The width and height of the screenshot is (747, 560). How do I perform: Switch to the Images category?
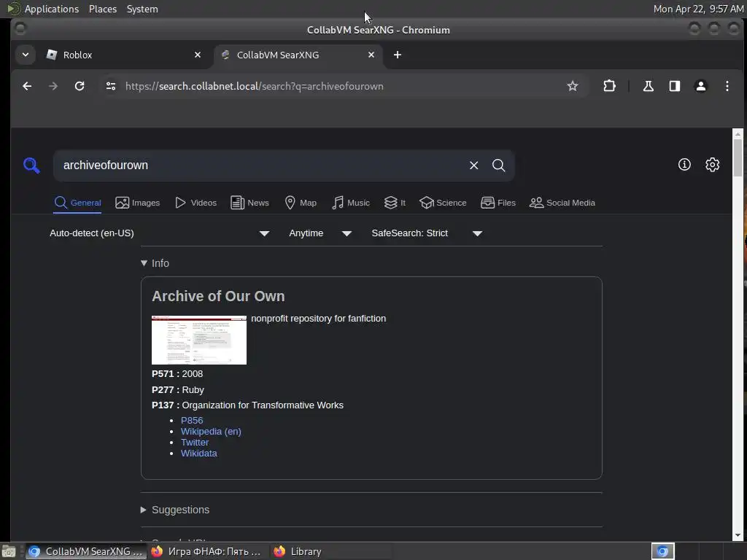tap(137, 203)
